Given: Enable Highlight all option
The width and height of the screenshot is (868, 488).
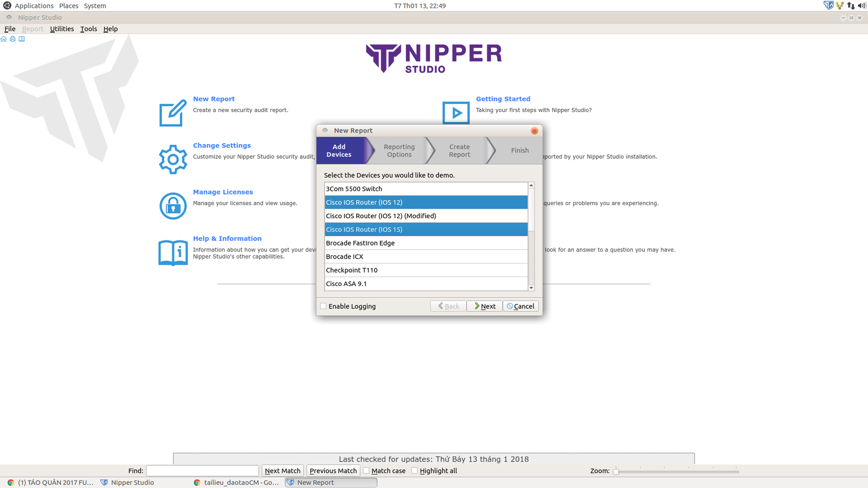Looking at the screenshot, I should coord(415,470).
